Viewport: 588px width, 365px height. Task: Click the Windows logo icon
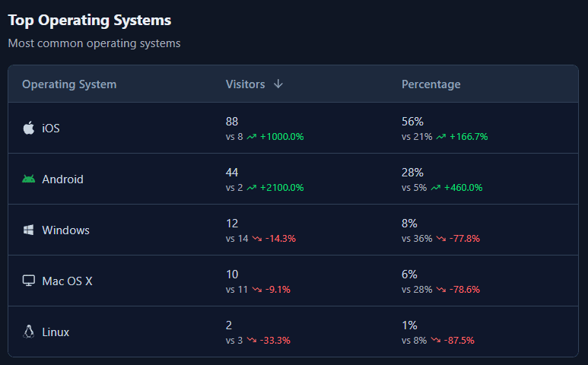pos(28,230)
